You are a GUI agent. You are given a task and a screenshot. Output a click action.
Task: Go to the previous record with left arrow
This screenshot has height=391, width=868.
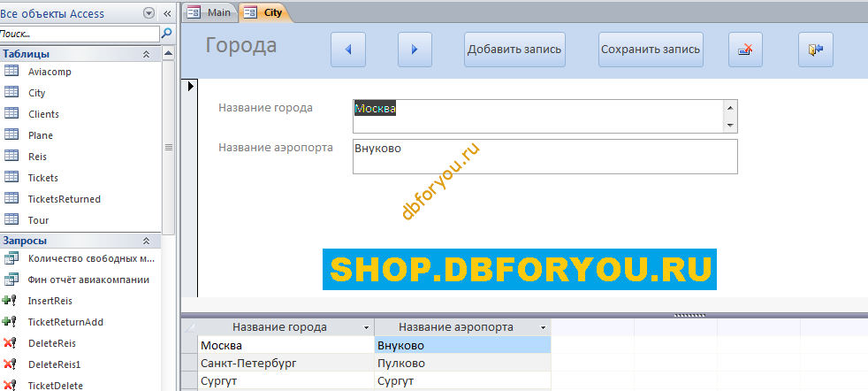[348, 50]
